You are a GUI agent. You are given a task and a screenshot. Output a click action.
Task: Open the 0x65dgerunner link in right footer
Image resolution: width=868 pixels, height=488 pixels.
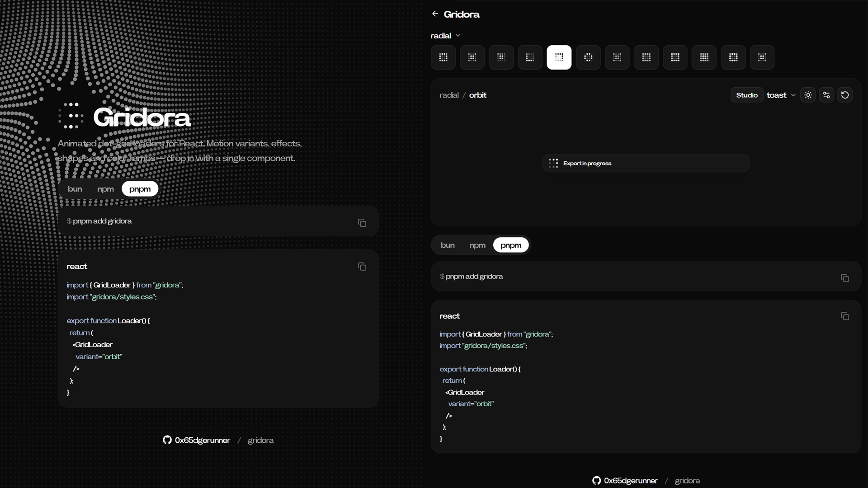point(631,480)
